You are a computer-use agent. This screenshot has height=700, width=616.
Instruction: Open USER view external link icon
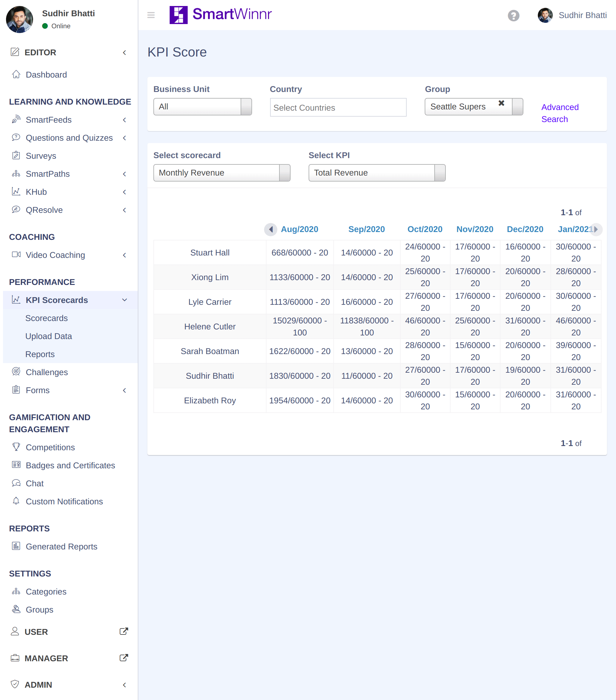pos(124,631)
